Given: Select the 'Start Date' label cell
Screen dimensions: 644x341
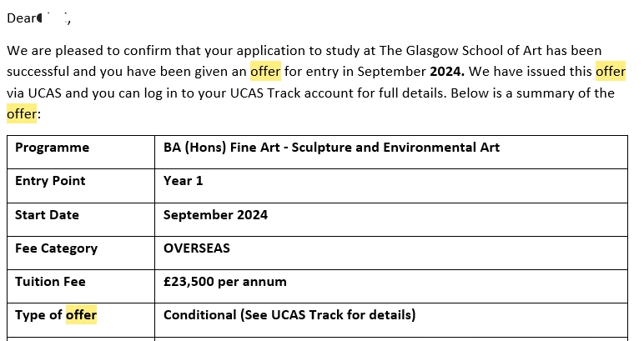Looking at the screenshot, I should [81, 219].
